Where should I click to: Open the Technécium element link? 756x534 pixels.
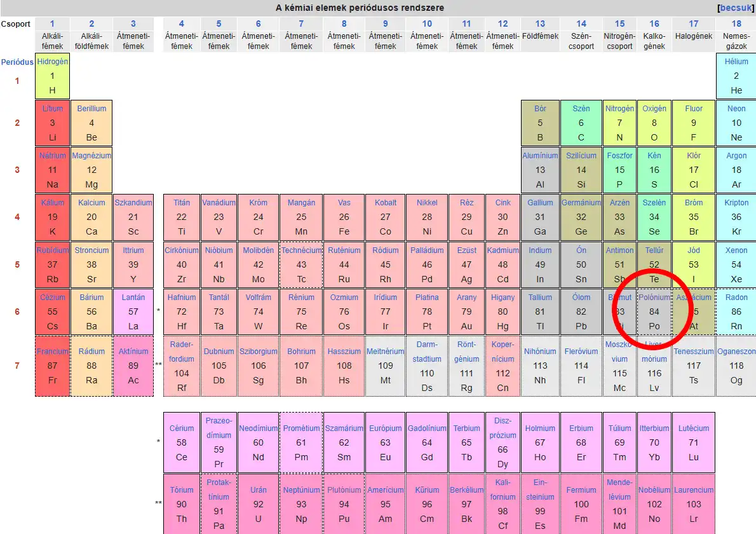coord(301,250)
